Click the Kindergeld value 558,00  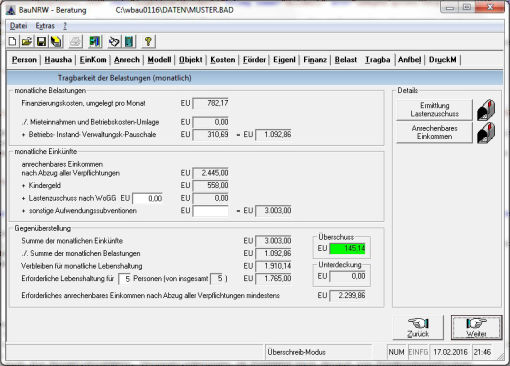point(211,185)
